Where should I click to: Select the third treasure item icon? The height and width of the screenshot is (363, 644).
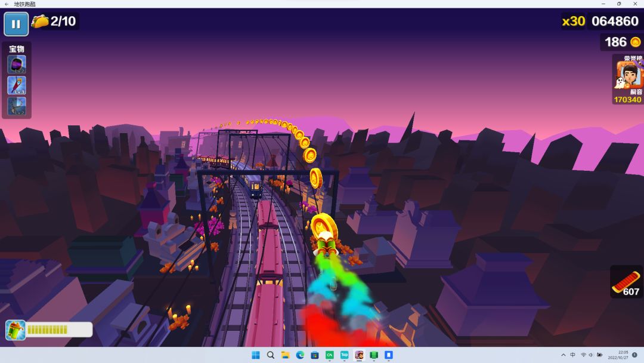coord(17,106)
